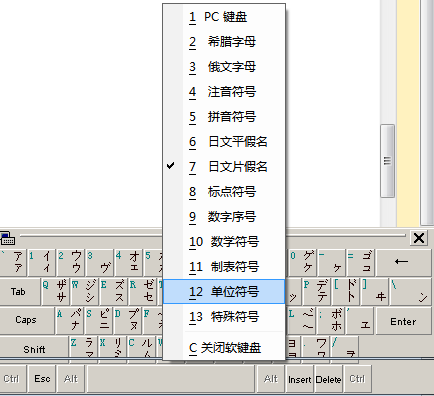Click the right Ctrl key
434x396 pixels.
(x=357, y=379)
